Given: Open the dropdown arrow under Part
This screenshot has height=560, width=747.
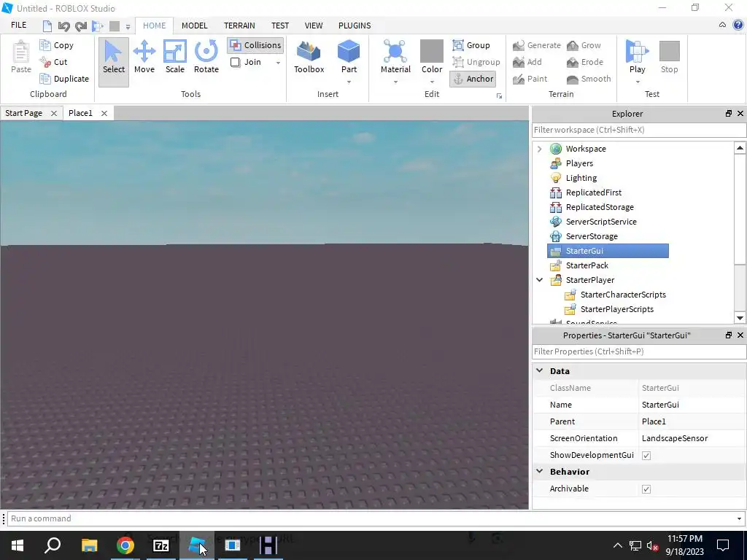Looking at the screenshot, I should click(349, 82).
